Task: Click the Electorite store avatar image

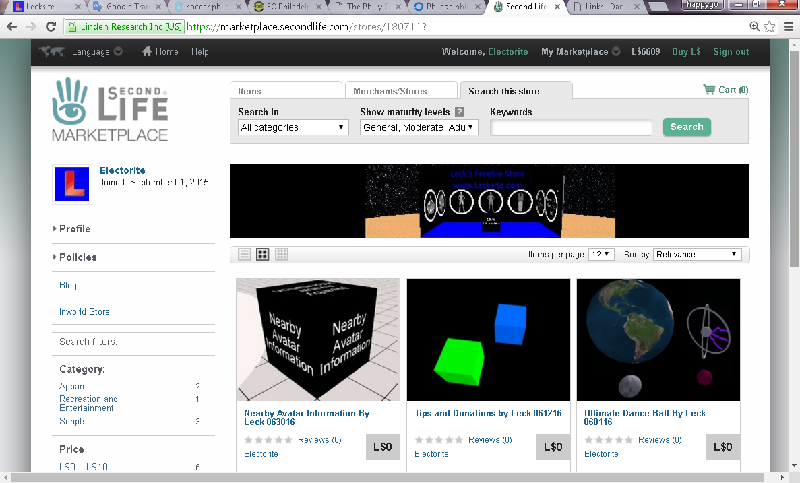Action: [72, 184]
